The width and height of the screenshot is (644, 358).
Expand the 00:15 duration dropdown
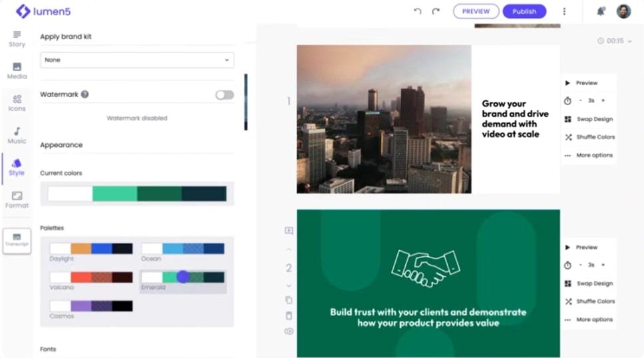pyautogui.click(x=615, y=41)
